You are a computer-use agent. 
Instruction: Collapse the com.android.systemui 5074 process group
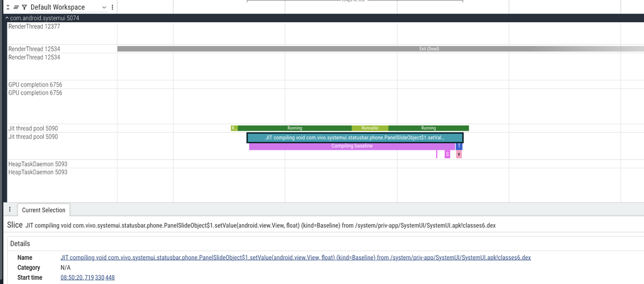coord(7,18)
